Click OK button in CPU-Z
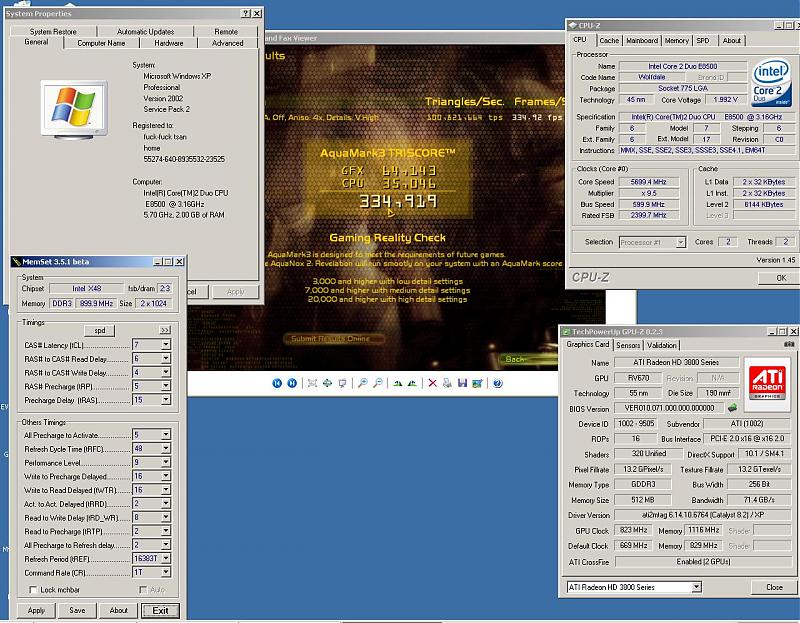This screenshot has width=800, height=623. pos(781,278)
